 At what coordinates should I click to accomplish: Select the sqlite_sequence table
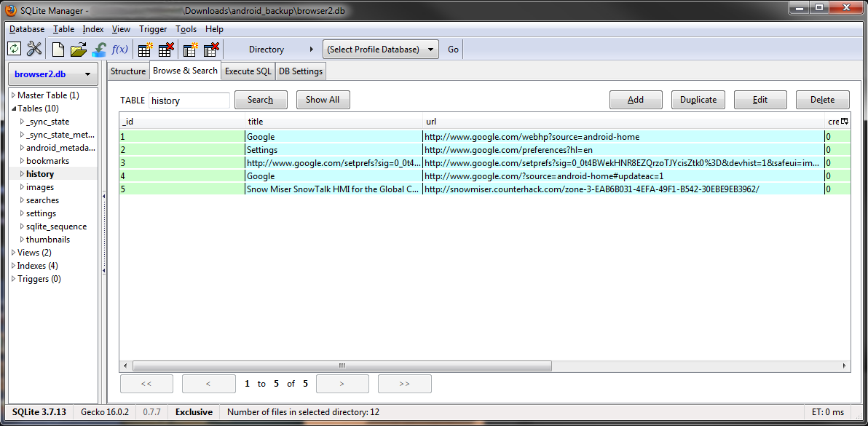tap(57, 226)
